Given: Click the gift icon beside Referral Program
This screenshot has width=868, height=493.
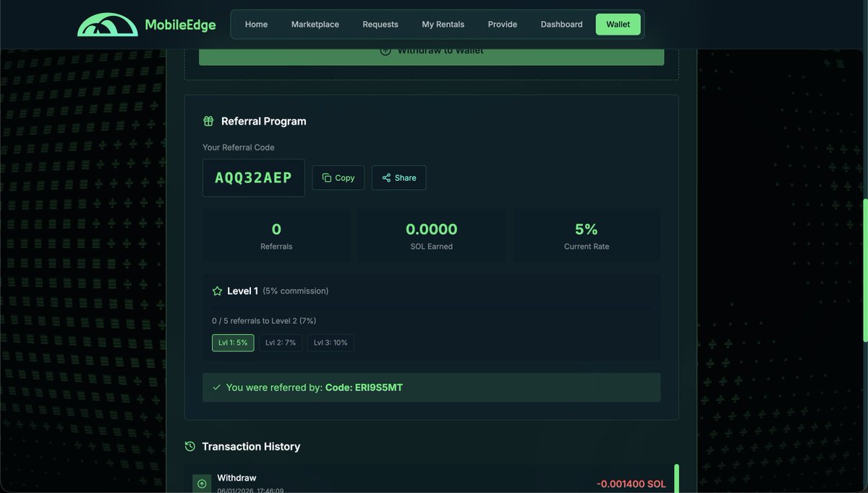Looking at the screenshot, I should pos(208,121).
